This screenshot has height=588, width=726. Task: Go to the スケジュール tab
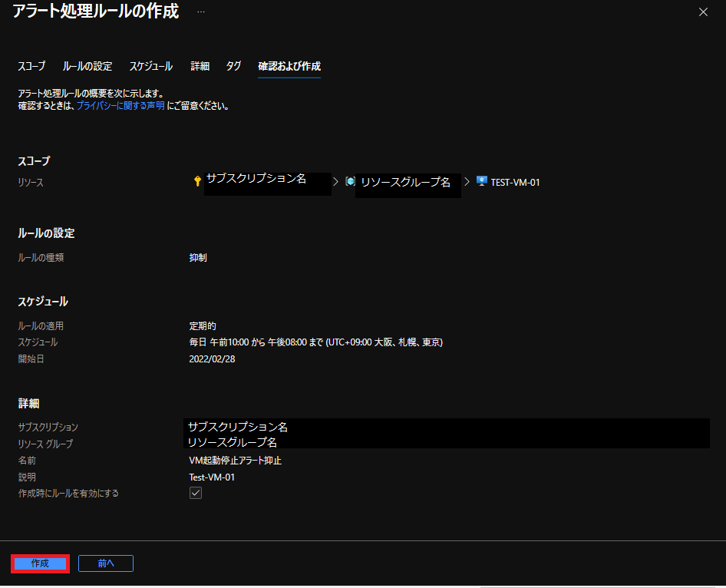click(150, 67)
